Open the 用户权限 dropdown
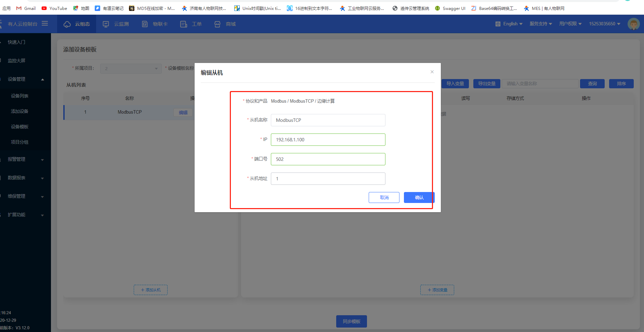 coord(570,24)
